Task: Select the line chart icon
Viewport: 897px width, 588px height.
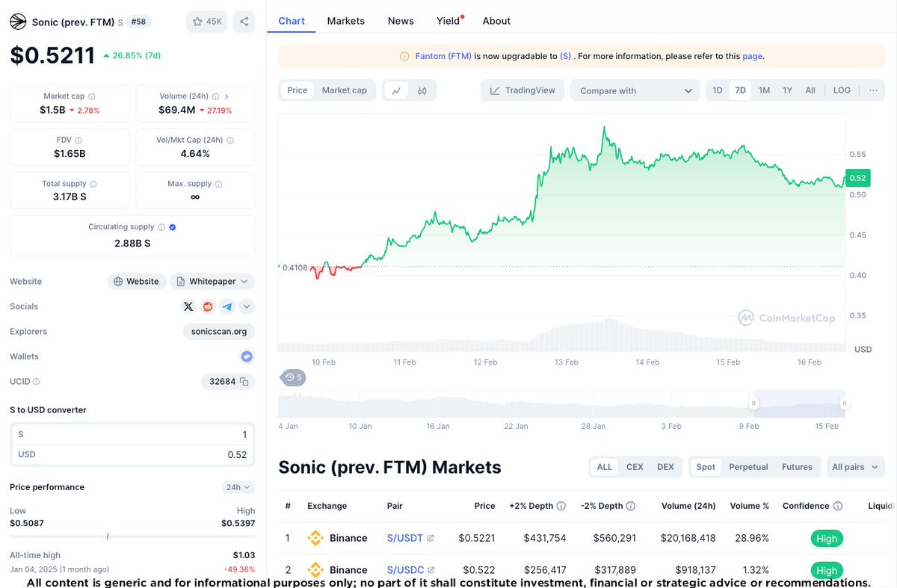Action: click(x=396, y=90)
